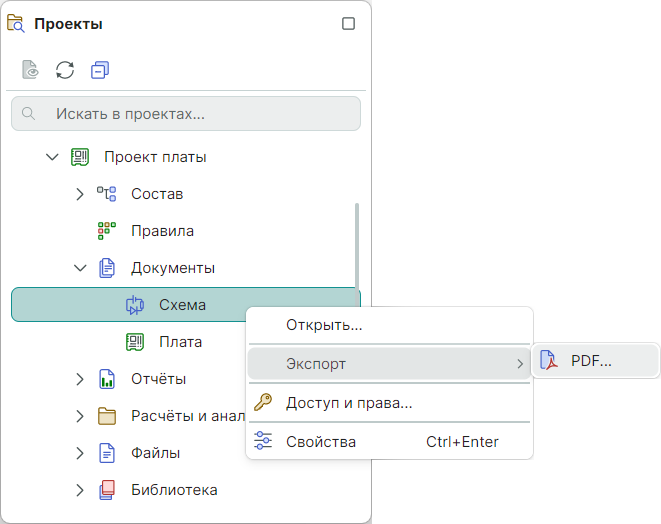Click the refresh projects icon
This screenshot has width=661, height=524.
[65, 70]
